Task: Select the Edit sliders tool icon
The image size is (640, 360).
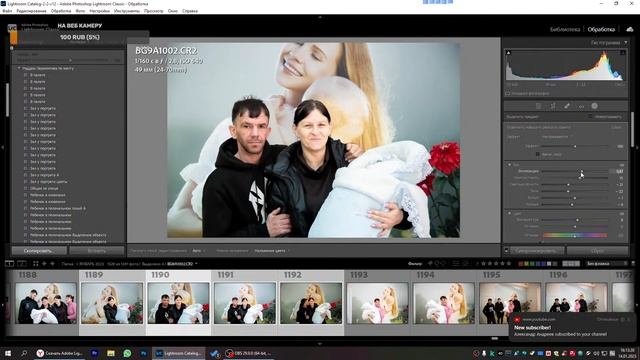Action: coord(538,106)
